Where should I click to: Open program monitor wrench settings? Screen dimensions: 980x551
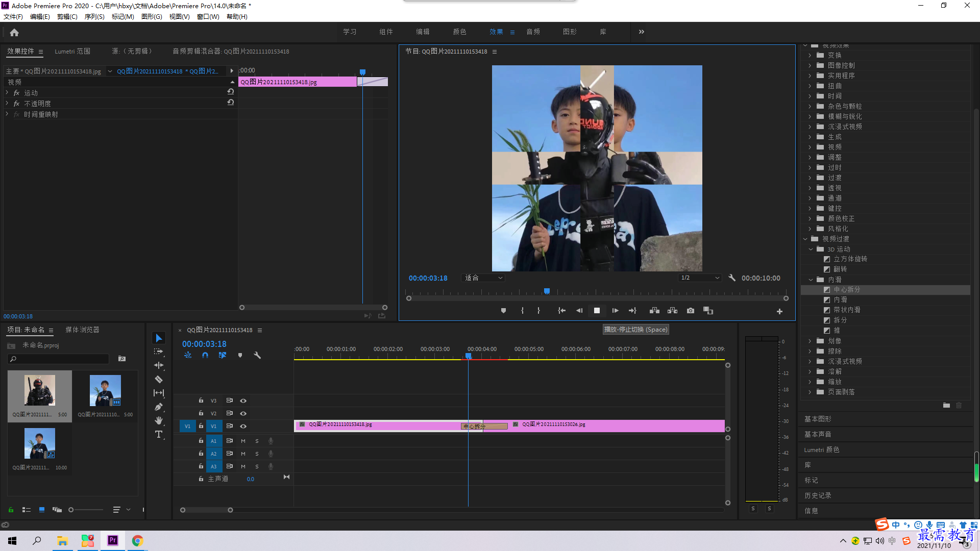pos(732,278)
